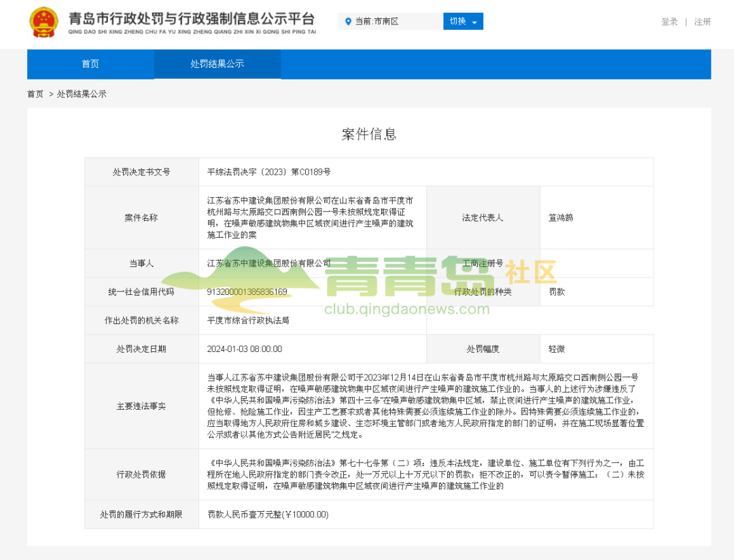Select the decision date 2024-01-03 08:00:00
The image size is (734, 560).
pyautogui.click(x=245, y=349)
